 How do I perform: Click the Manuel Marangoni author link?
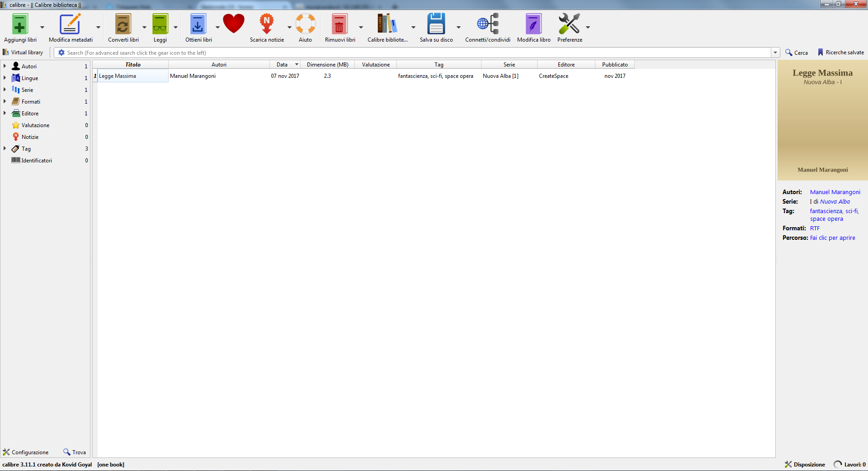pos(835,192)
